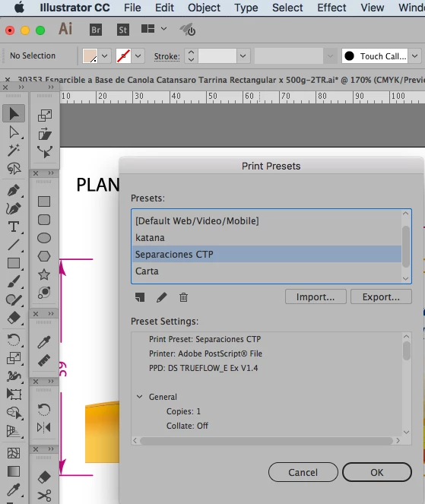The width and height of the screenshot is (425, 504).
Task: Click Cancel in Print Presets dialog
Action: tap(303, 472)
